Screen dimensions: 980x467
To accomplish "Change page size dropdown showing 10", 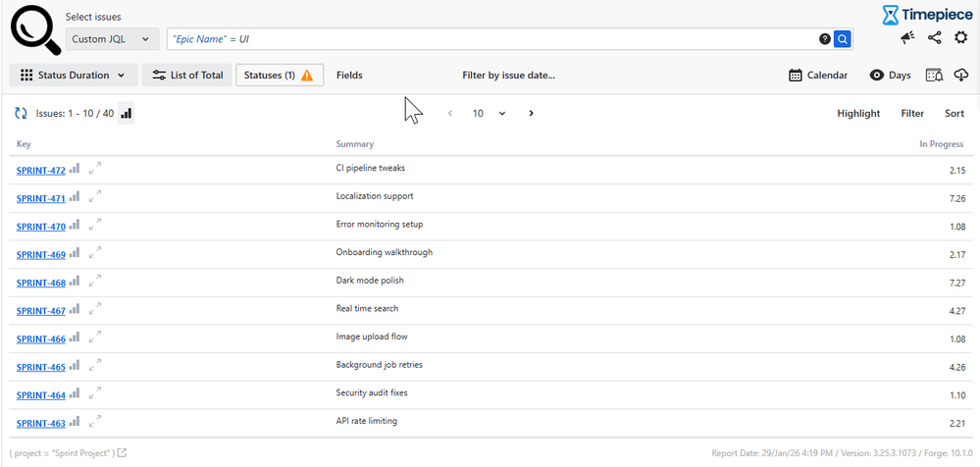I will click(x=489, y=113).
